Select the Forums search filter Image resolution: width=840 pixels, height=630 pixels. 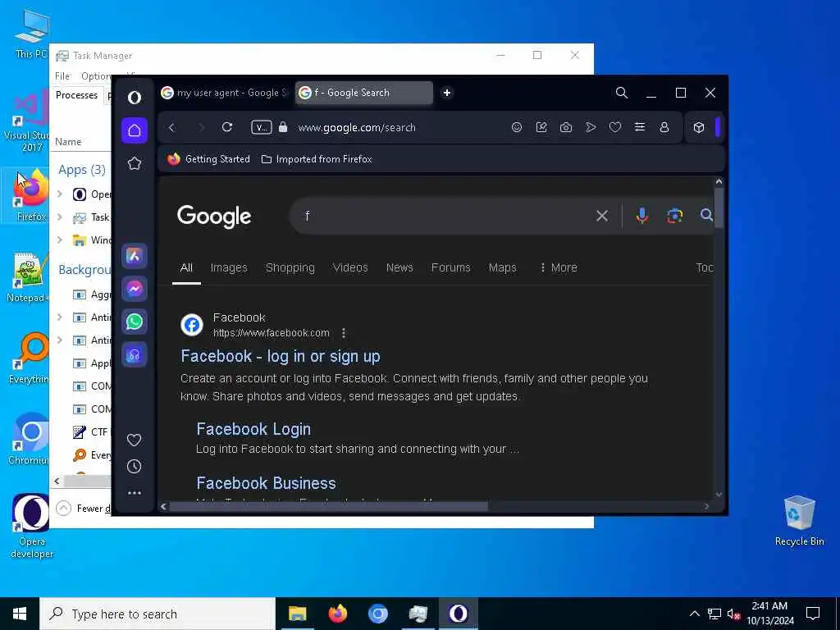(x=451, y=267)
